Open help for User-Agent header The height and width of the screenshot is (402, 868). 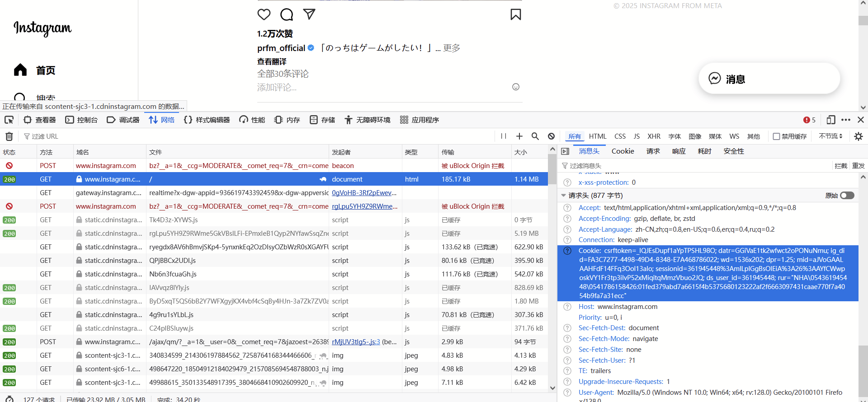[x=567, y=393]
